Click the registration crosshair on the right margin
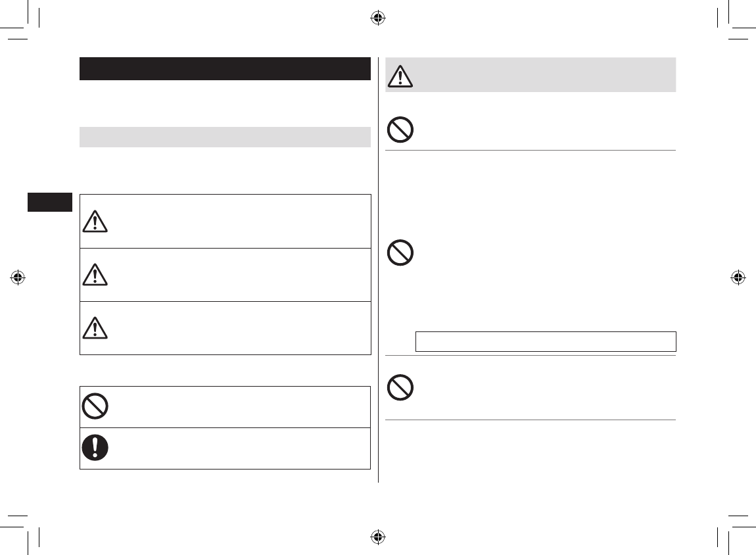756x555 pixels. coord(738,277)
